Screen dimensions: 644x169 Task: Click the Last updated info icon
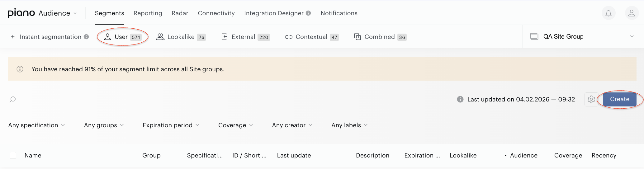click(x=460, y=99)
